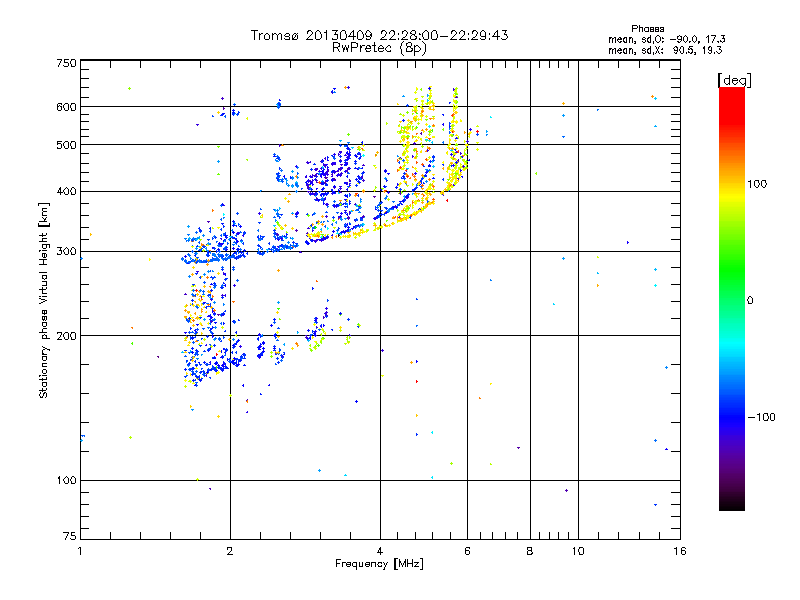Click the 2 tick on frequency axis
The image size is (800, 600).
coord(230,551)
